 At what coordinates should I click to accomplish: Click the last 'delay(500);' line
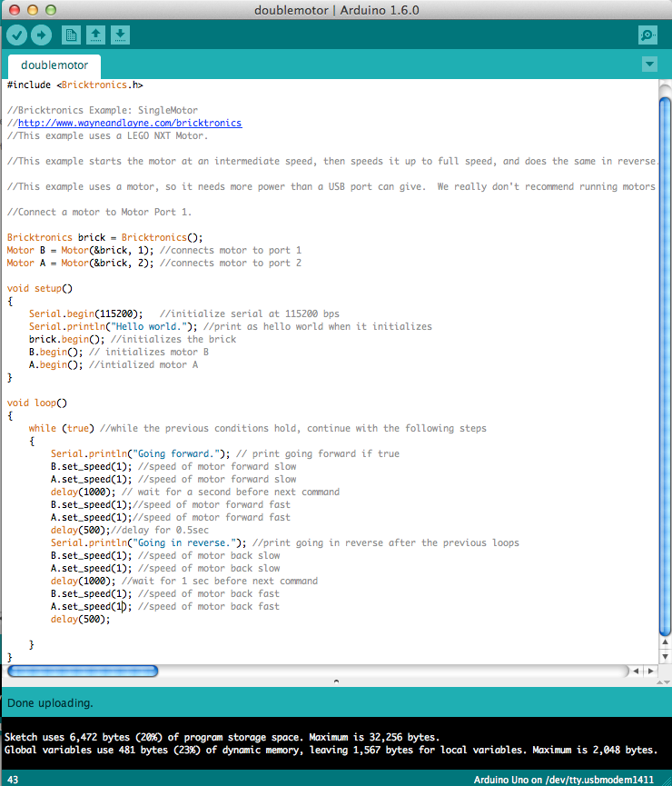80,619
